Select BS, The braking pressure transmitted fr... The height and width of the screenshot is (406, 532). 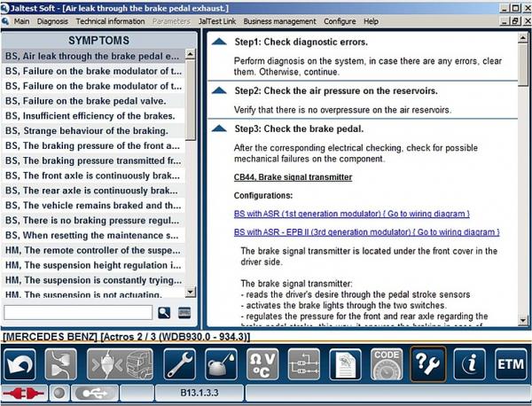tap(93, 160)
